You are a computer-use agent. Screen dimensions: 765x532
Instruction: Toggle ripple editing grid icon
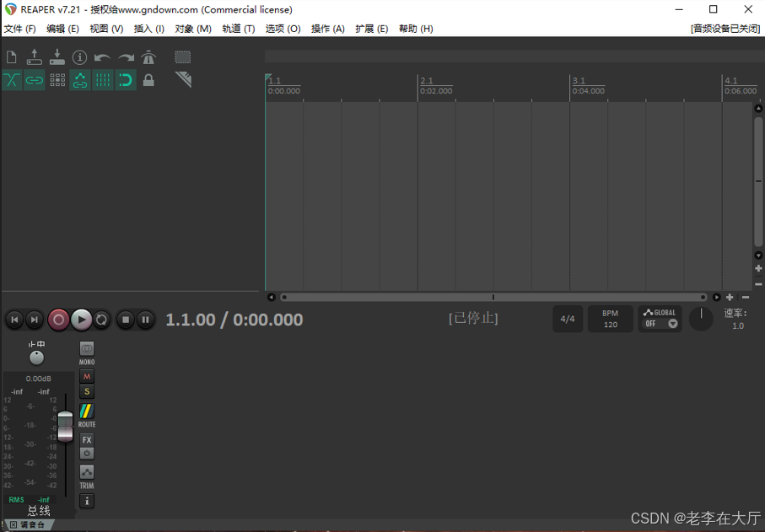[x=57, y=80]
